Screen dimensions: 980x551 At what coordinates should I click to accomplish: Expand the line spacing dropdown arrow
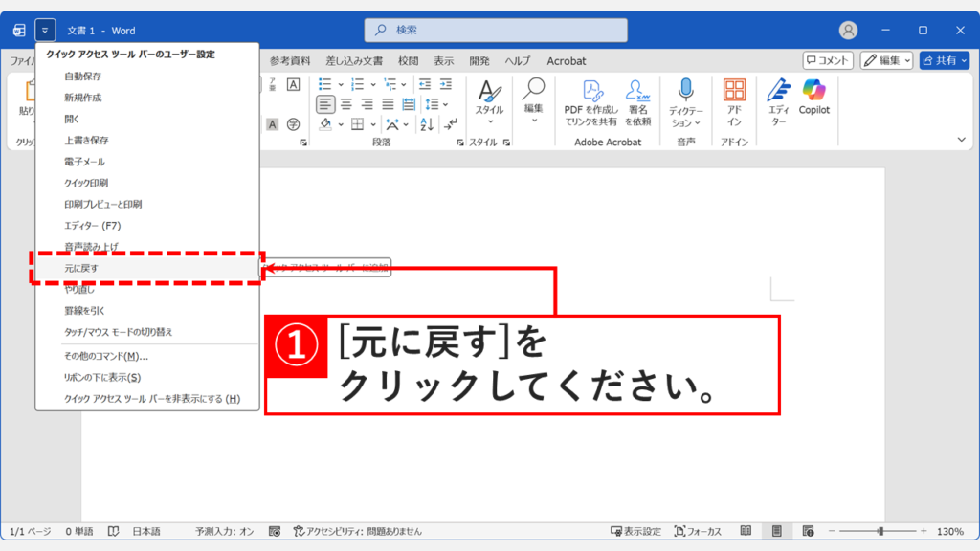pos(446,103)
